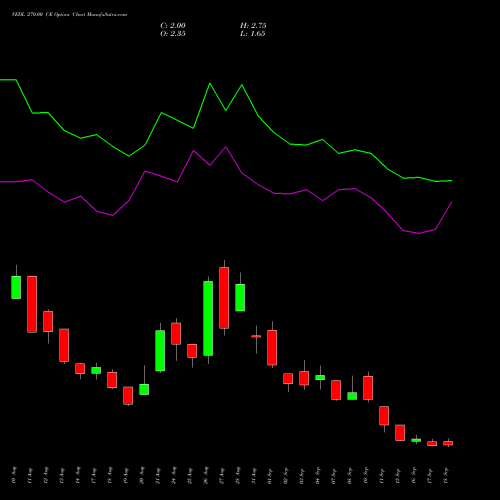Select the low value L: 1.65
Screen dimensions: 500x500
(253, 34)
